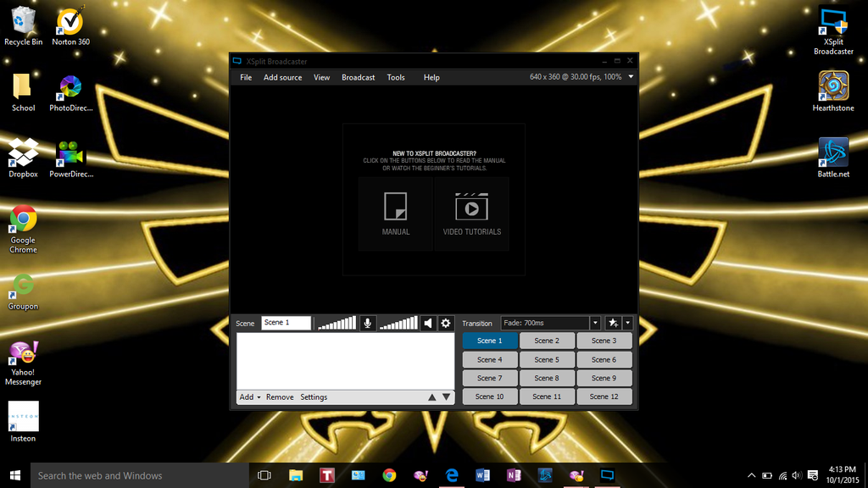Click Google Chrome in the taskbar

(x=389, y=475)
